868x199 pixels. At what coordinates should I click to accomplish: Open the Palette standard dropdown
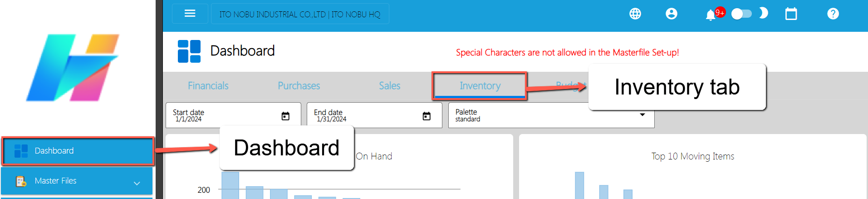551,115
